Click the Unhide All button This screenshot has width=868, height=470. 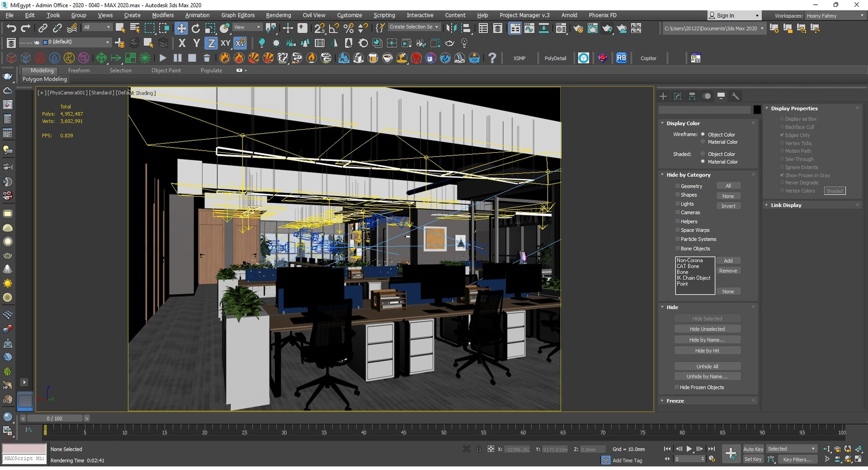click(x=707, y=366)
